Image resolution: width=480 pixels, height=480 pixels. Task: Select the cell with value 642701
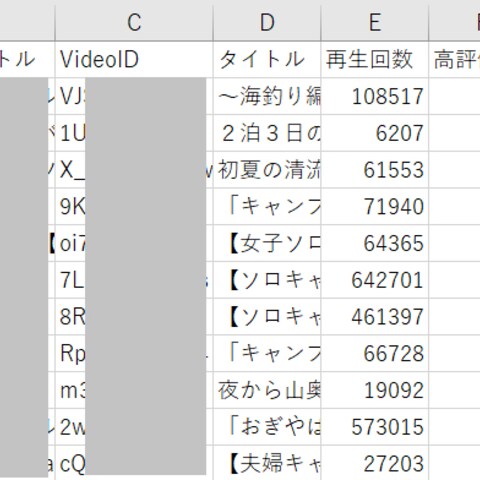375,280
